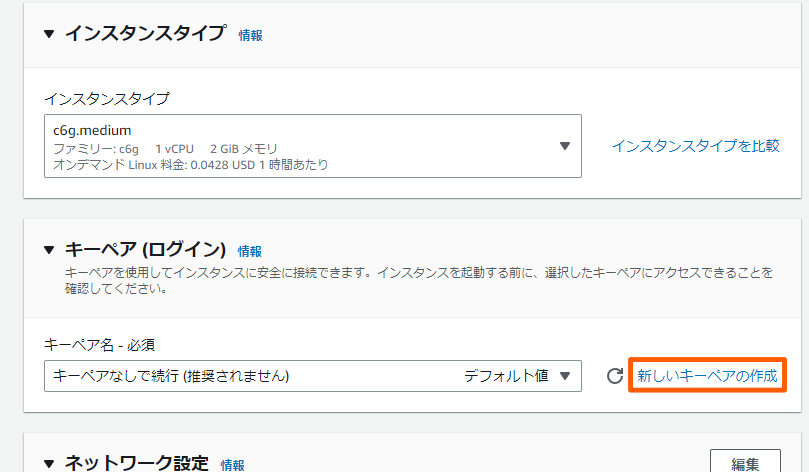The image size is (809, 472).
Task: Click the キーペア (ログイン) section heading
Action: pyautogui.click(x=146, y=250)
